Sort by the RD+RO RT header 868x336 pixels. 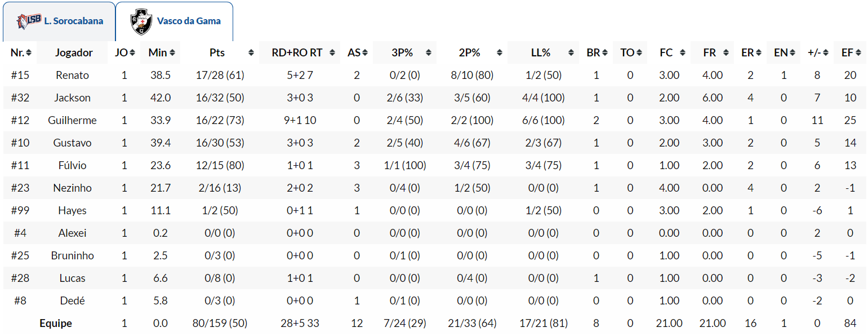[x=297, y=53]
